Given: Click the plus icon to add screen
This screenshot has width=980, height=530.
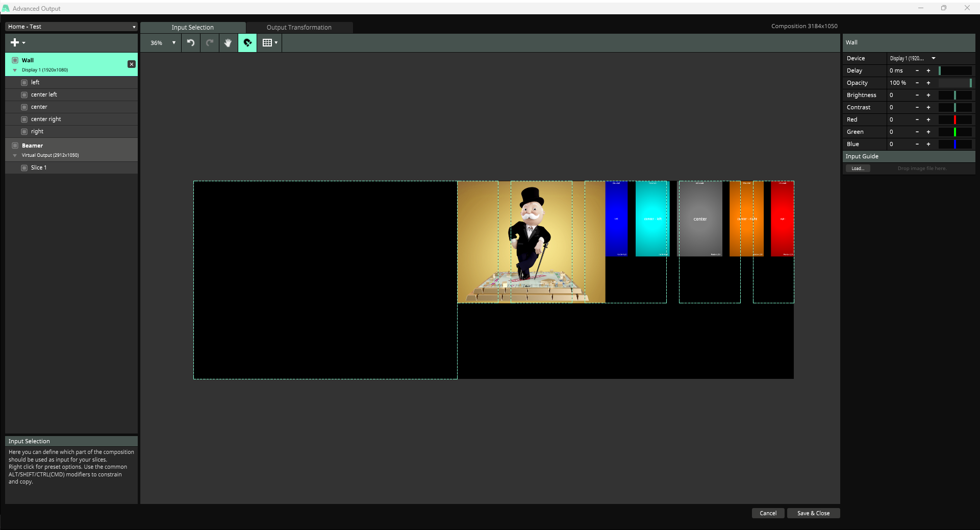Looking at the screenshot, I should [17, 43].
